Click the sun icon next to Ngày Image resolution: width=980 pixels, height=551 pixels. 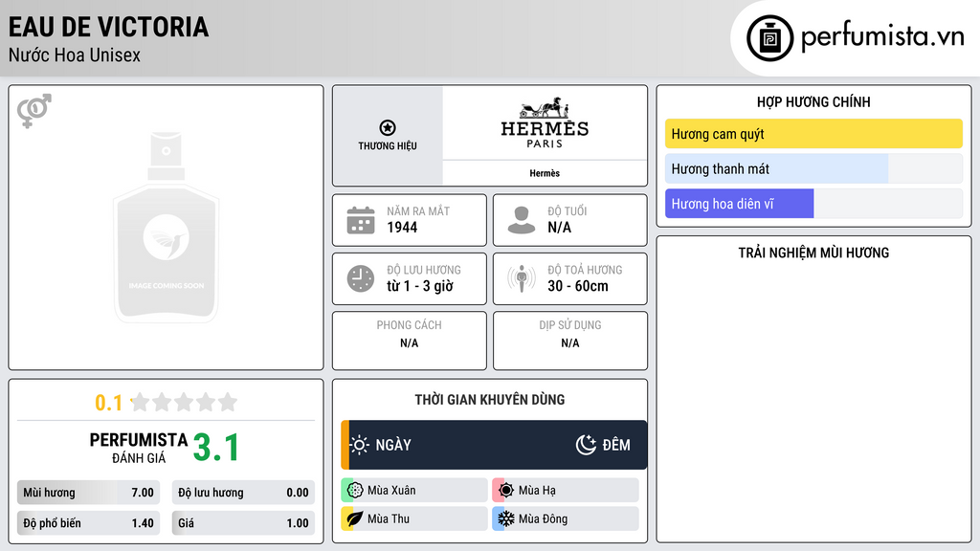[360, 445]
